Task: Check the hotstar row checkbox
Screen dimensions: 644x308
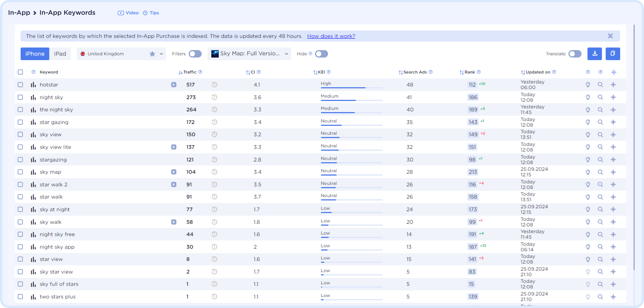Action: click(x=20, y=85)
